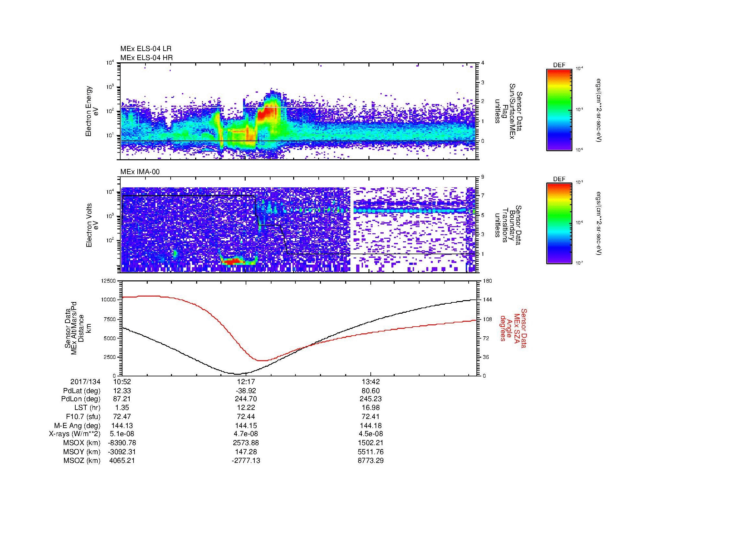Click the LST value 12.22
756x534 pixels.
point(246,408)
